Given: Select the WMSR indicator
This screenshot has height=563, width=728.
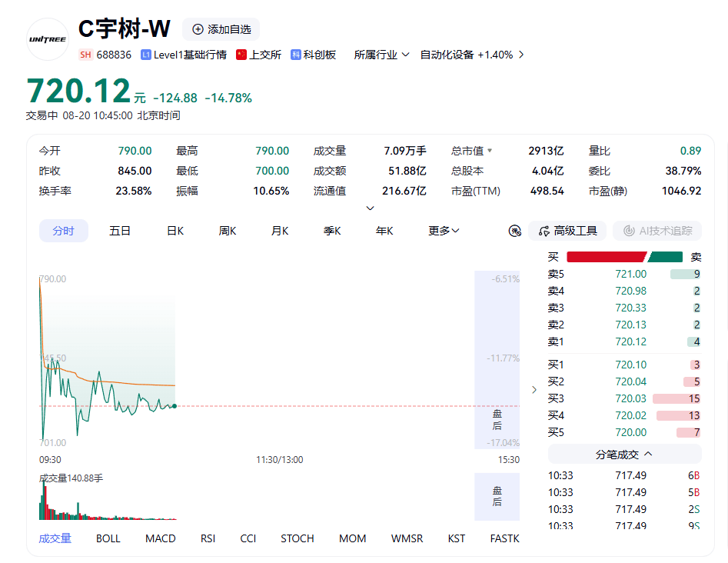Looking at the screenshot, I should coord(407,538).
